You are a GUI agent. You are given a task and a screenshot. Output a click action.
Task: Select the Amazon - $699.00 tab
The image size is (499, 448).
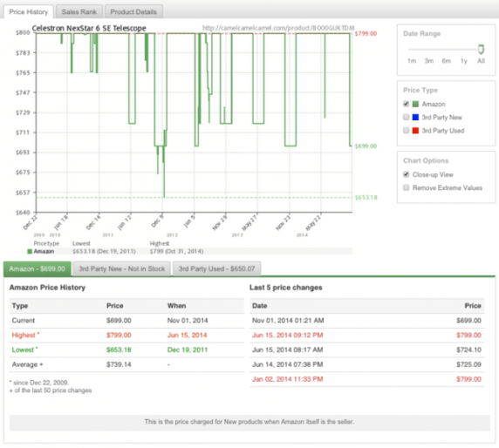[x=37, y=269]
